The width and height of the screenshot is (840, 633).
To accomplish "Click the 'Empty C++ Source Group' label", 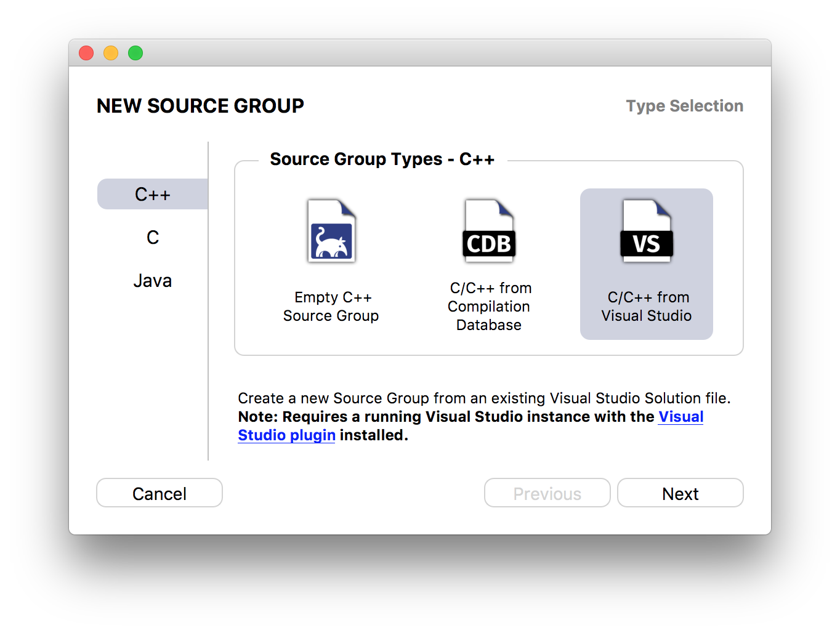I will (331, 307).
